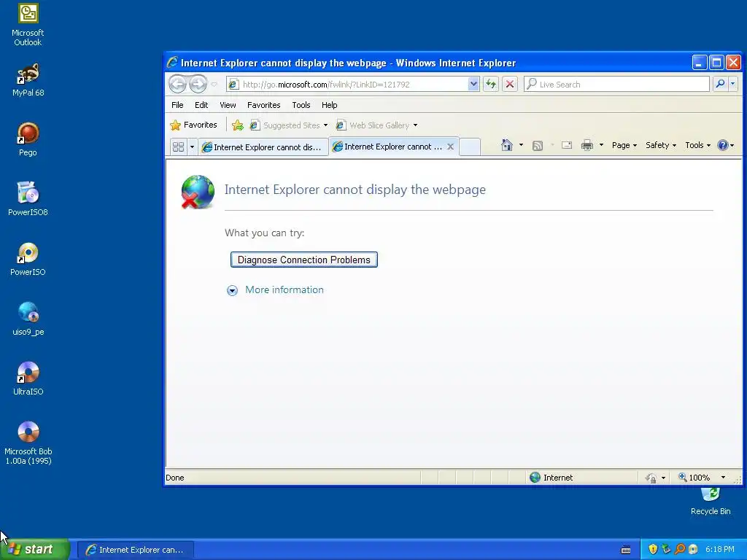Image resolution: width=747 pixels, height=560 pixels.
Task: Open a new blank tab
Action: coord(470,147)
